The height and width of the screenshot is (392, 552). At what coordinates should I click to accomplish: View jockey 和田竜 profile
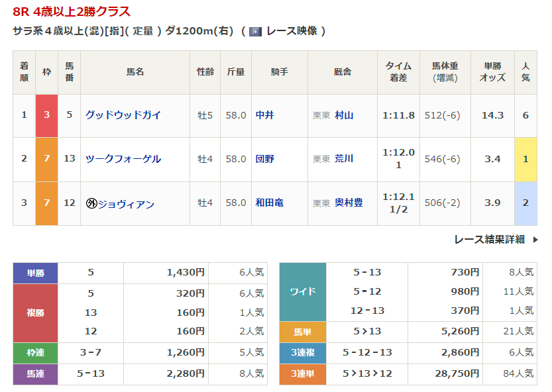pyautogui.click(x=270, y=203)
